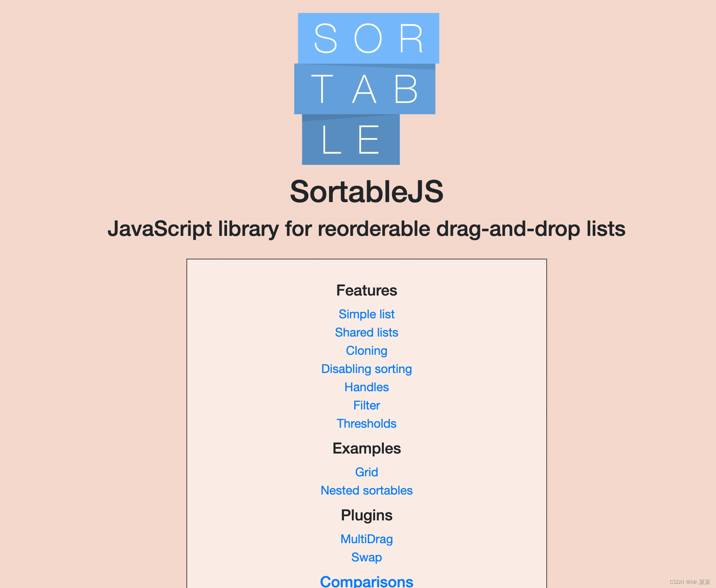716x588 pixels.
Task: Open the Handles link
Action: 366,387
